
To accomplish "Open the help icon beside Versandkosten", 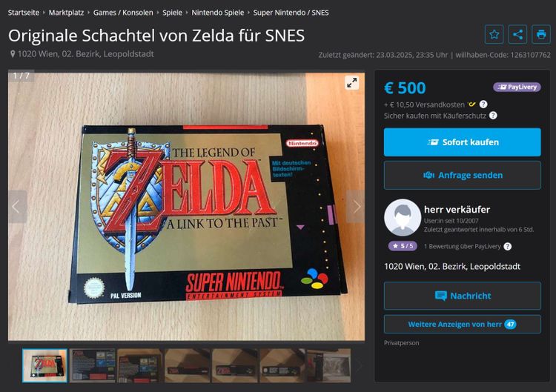I will tap(483, 104).
